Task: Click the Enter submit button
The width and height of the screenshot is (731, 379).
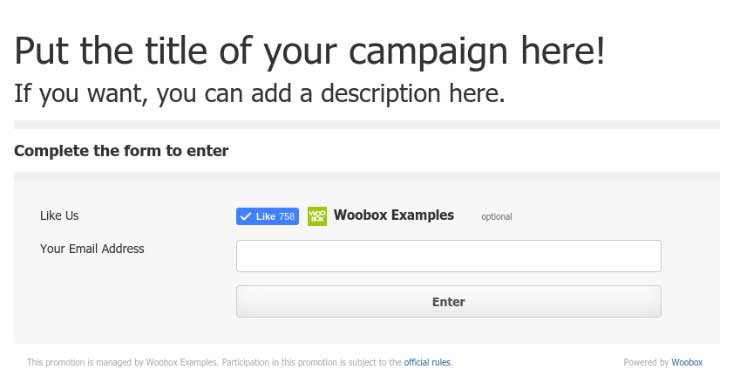Action: pyautogui.click(x=448, y=302)
